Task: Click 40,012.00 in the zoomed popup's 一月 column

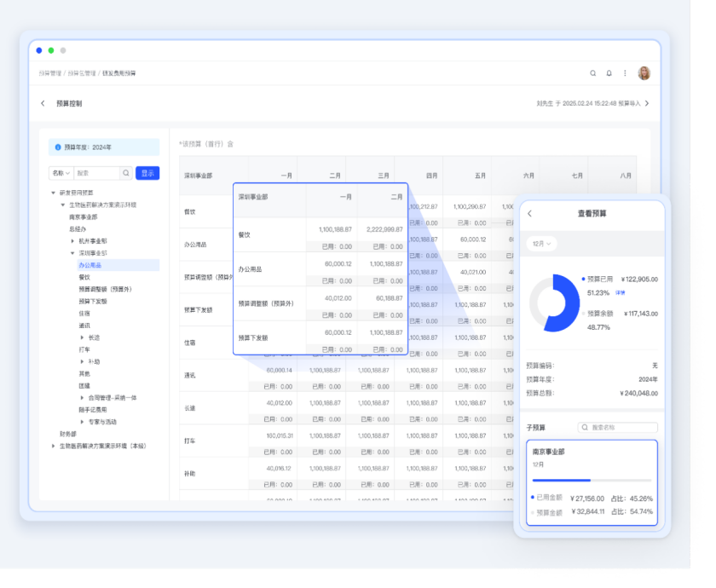Action: (x=338, y=298)
